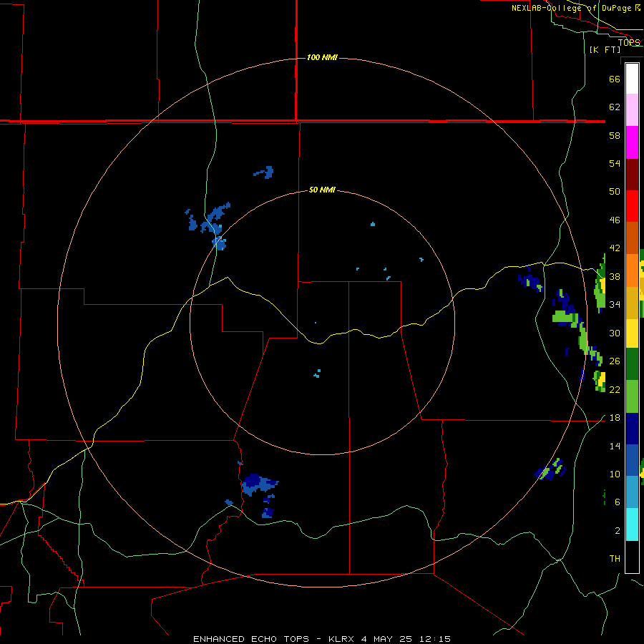Click the 2 value on the legend
Screen dimensions: 644x644
click(618, 530)
